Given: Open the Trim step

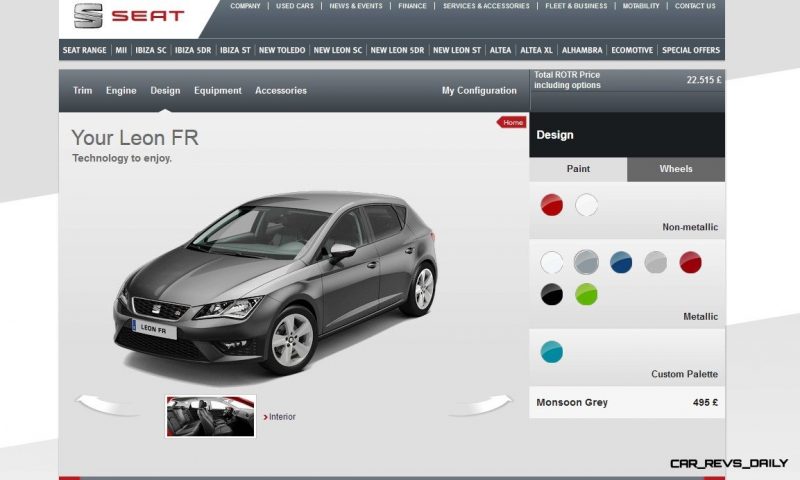Looking at the screenshot, I should pyautogui.click(x=83, y=90).
